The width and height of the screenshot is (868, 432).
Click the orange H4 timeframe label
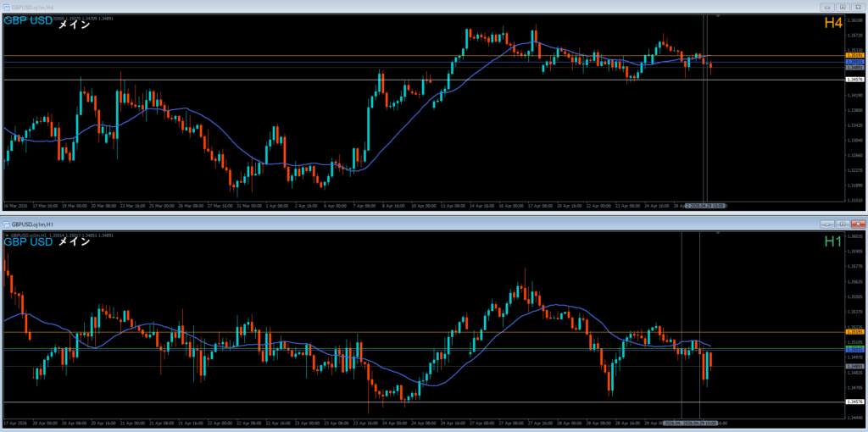[x=832, y=25]
